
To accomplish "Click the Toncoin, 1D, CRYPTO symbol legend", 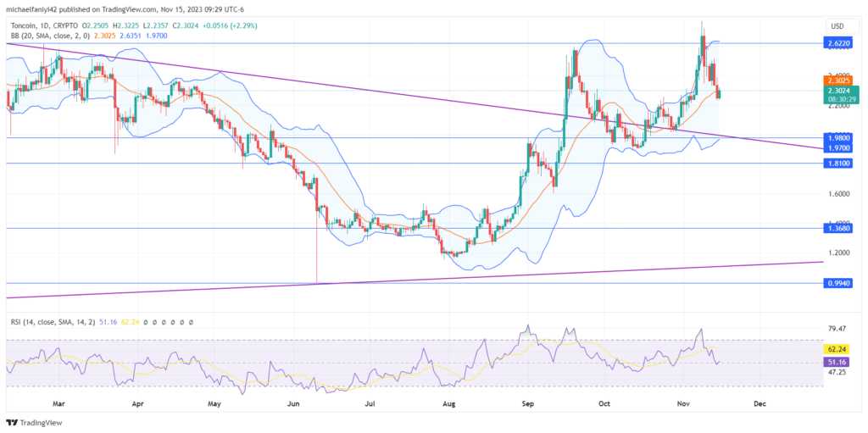I will (x=44, y=25).
